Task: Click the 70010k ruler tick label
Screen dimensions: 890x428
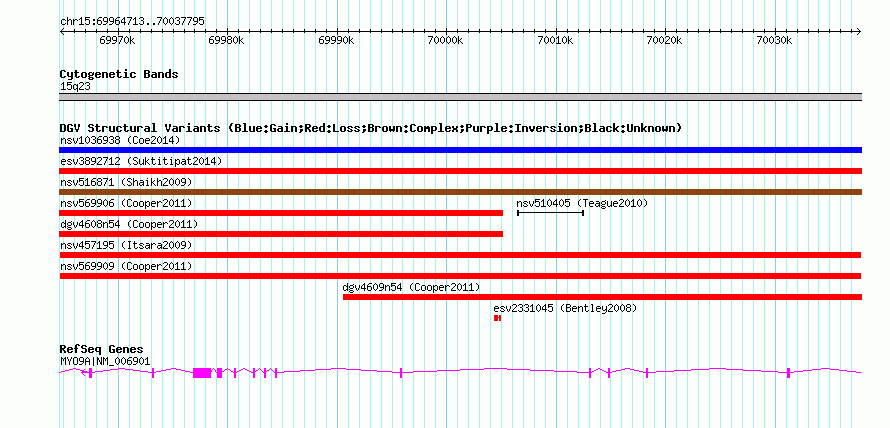Action: pyautogui.click(x=555, y=40)
